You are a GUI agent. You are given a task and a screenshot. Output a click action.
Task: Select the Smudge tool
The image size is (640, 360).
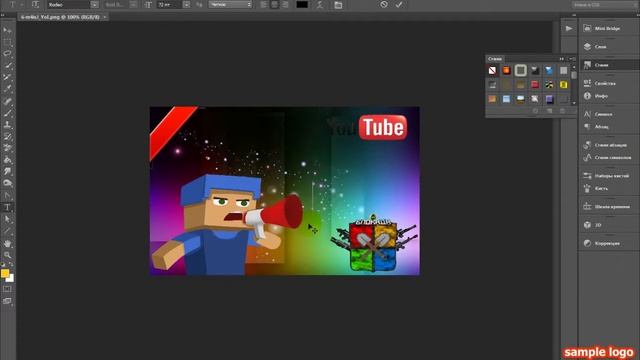pos(7,171)
